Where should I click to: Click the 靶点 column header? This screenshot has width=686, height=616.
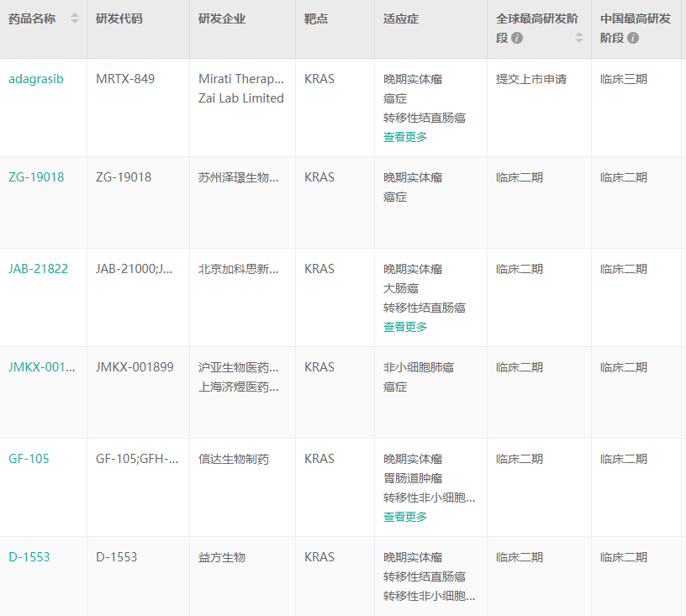click(316, 18)
